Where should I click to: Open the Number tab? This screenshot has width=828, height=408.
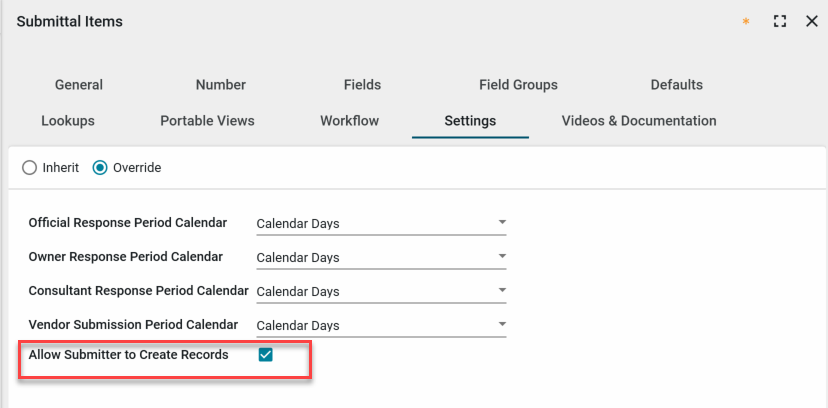(x=221, y=85)
